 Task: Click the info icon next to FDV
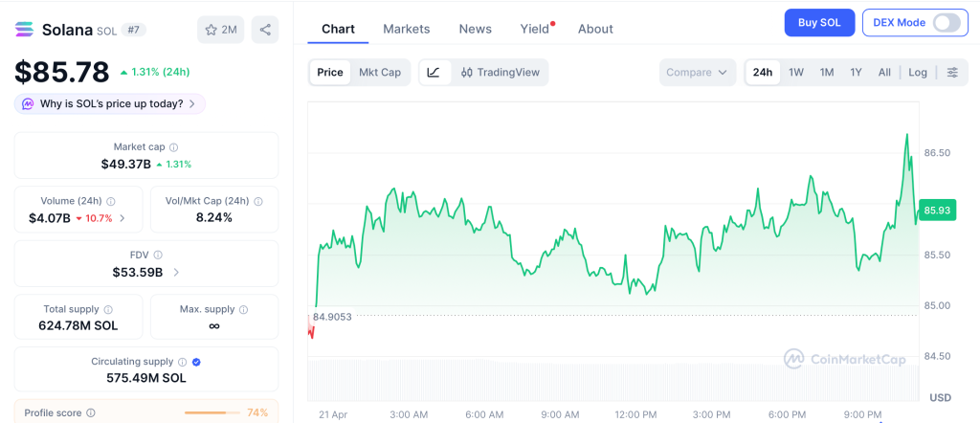(158, 256)
